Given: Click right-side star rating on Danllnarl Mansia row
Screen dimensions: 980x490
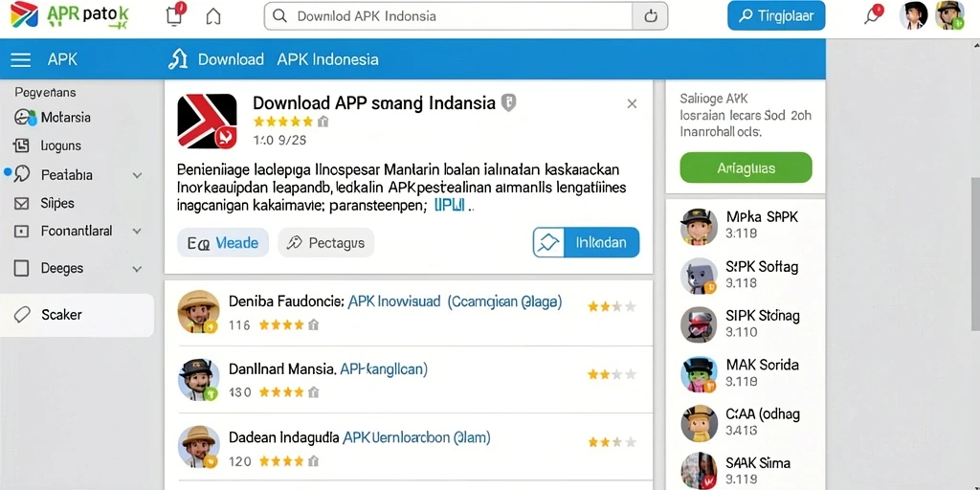Looking at the screenshot, I should point(612,374).
